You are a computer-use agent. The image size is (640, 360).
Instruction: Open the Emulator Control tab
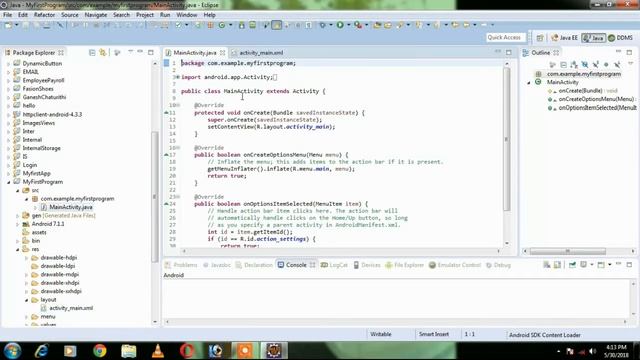[455, 265]
